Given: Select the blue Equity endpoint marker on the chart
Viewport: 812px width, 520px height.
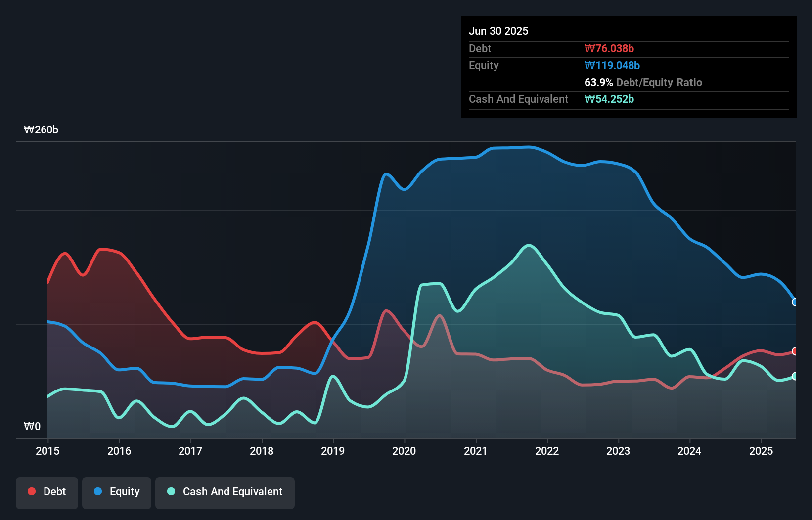Looking at the screenshot, I should [x=795, y=302].
